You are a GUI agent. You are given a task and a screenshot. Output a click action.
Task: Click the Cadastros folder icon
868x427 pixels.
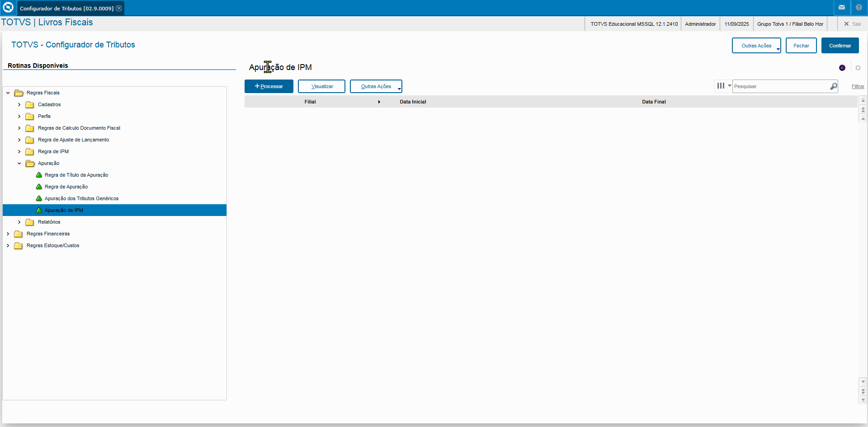tap(30, 104)
